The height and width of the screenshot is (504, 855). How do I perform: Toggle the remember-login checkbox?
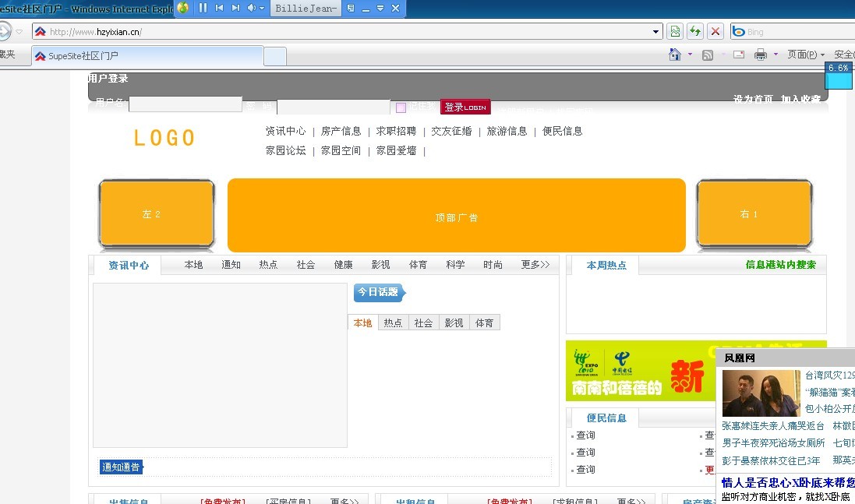tap(401, 107)
